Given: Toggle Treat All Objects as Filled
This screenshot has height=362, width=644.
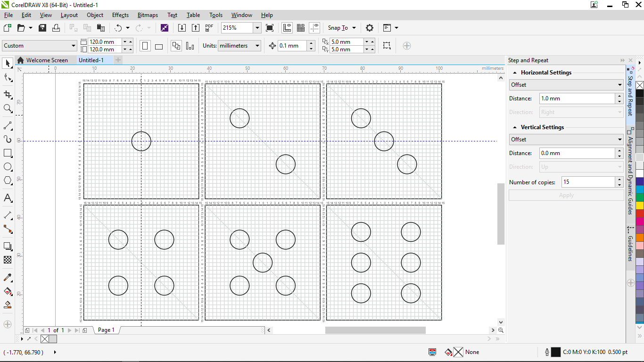Looking at the screenshot, I should coord(387,46).
